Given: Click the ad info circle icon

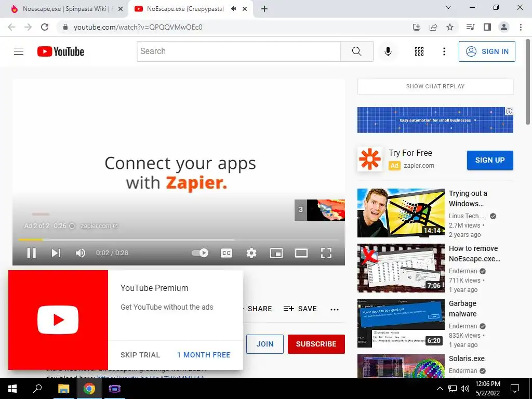Looking at the screenshot, I should point(72,226).
